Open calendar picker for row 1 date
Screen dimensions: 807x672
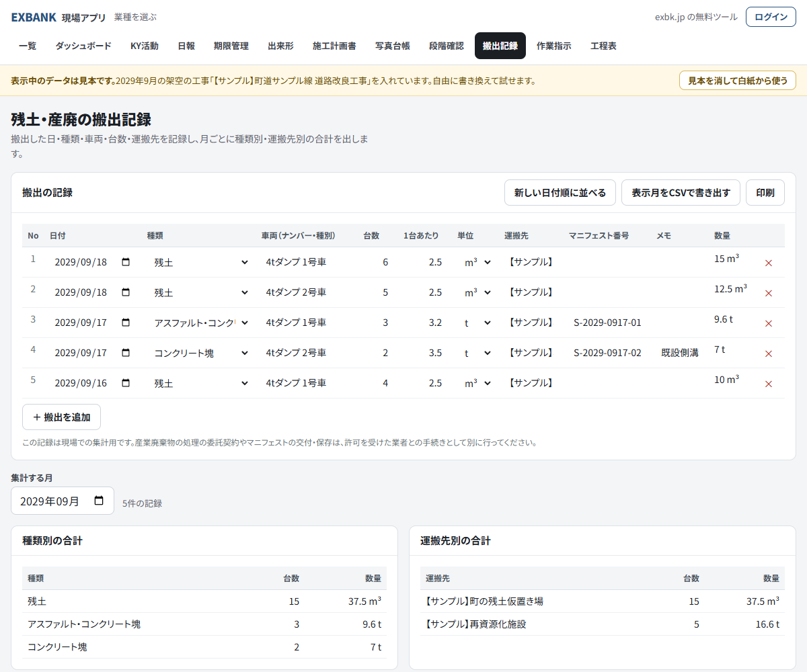click(x=126, y=262)
